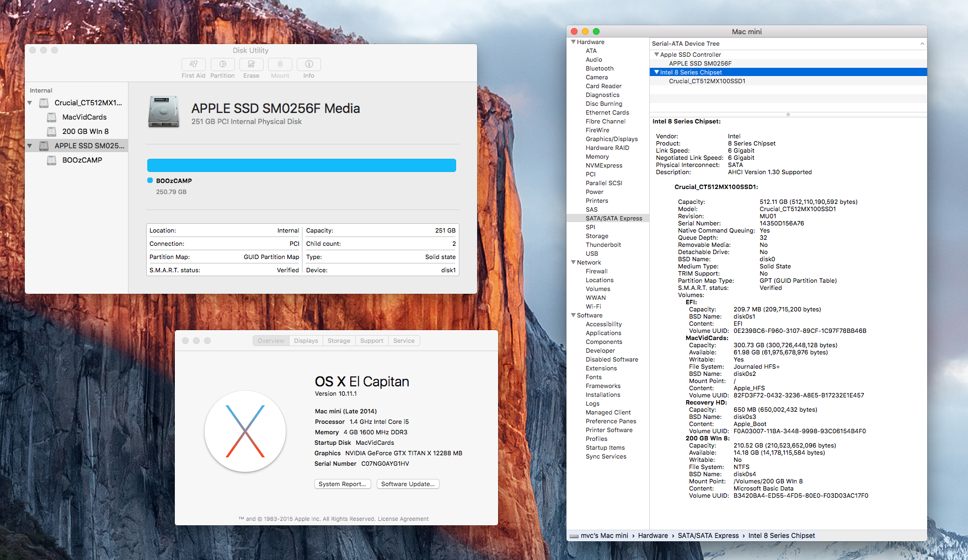The width and height of the screenshot is (968, 560).
Task: Click Hardware in the System Report path bar
Action: [653, 536]
